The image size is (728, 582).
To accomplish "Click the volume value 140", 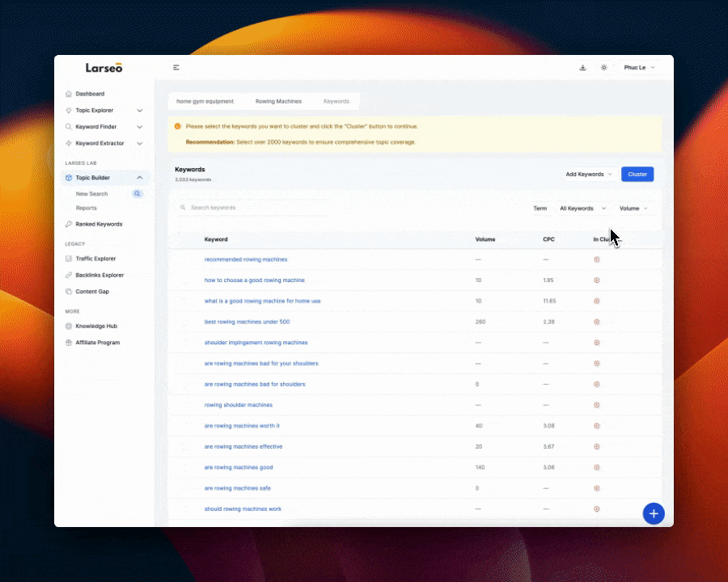I will tap(480, 467).
